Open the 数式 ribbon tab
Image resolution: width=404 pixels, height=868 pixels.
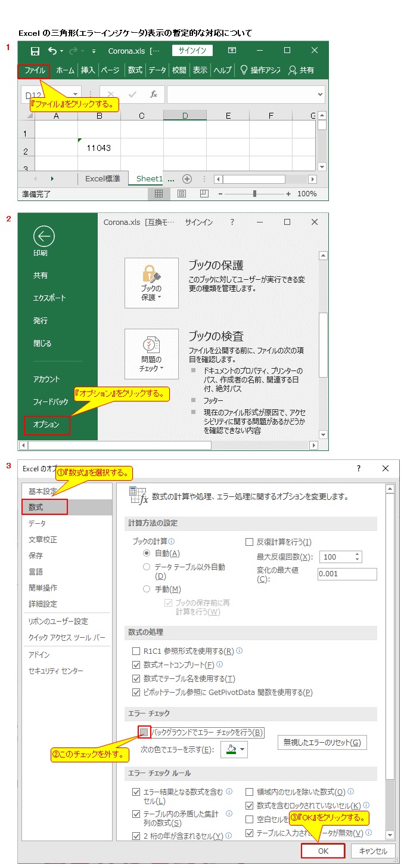135,70
